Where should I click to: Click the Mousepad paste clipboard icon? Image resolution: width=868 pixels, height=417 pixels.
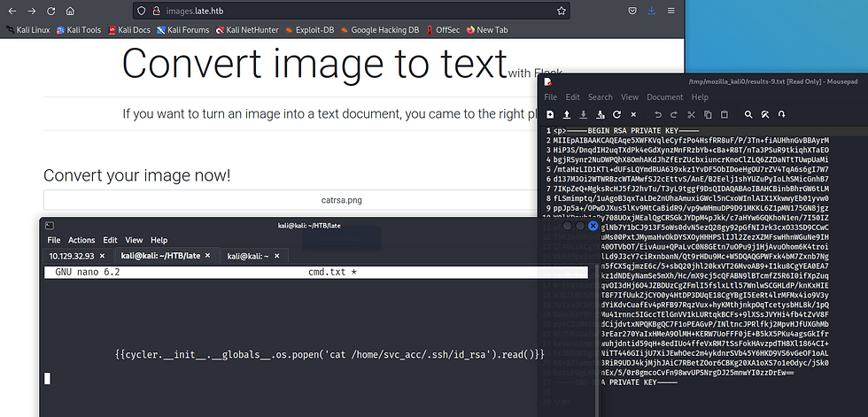725,114
